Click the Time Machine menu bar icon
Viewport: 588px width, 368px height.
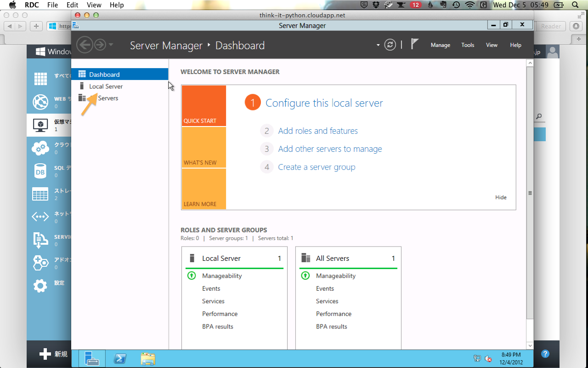(456, 5)
